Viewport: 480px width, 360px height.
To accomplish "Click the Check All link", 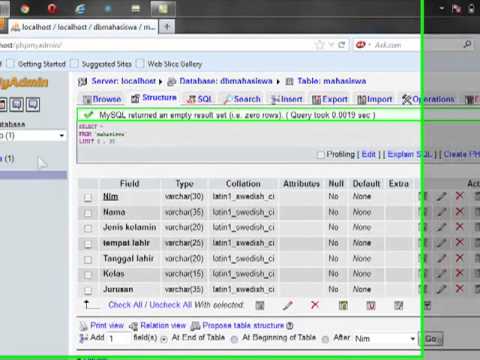I will point(125,305).
